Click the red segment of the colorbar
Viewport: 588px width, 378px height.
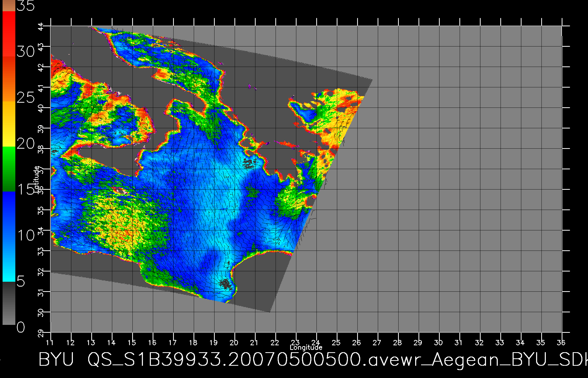(9, 34)
